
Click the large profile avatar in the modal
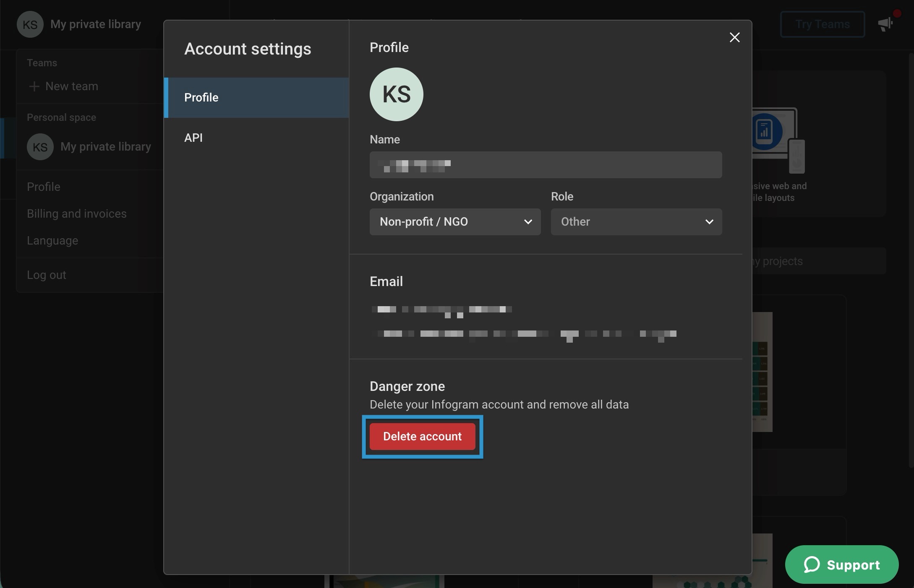[396, 94]
